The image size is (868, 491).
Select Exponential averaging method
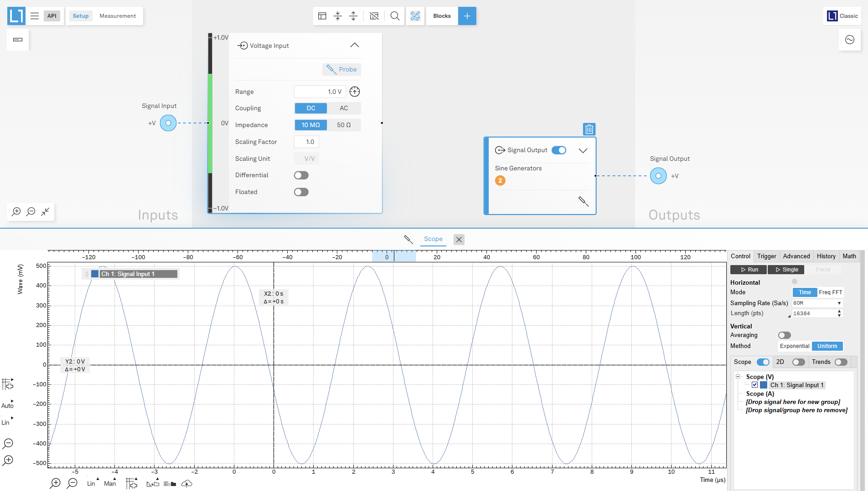(x=795, y=346)
